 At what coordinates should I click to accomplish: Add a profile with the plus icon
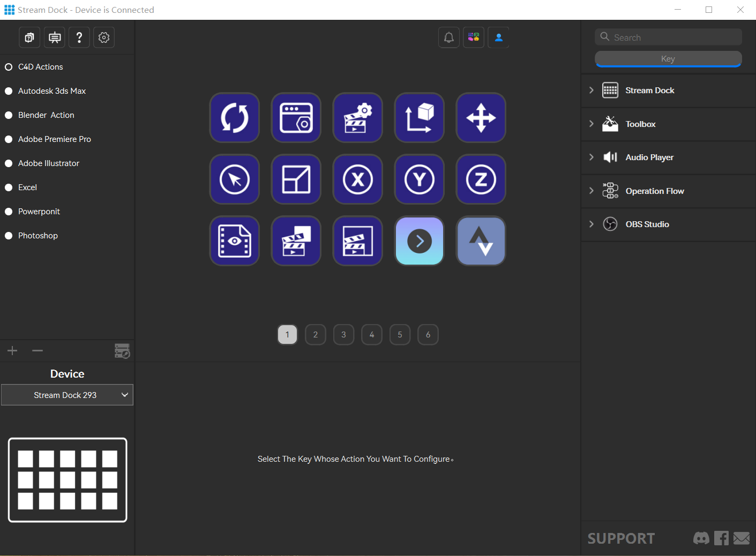(x=12, y=351)
